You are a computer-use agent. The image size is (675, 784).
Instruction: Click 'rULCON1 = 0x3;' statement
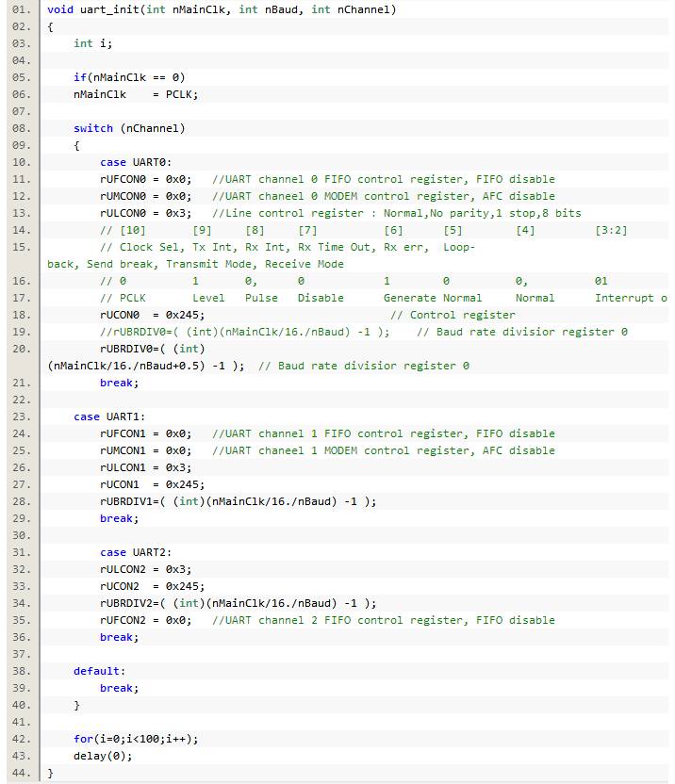pos(145,468)
